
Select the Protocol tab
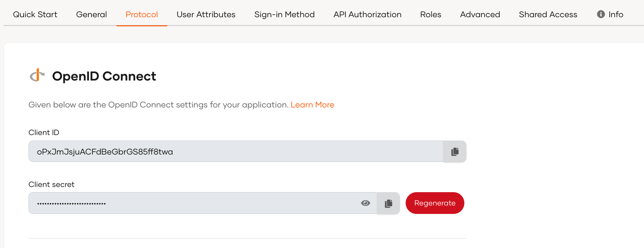(x=142, y=15)
